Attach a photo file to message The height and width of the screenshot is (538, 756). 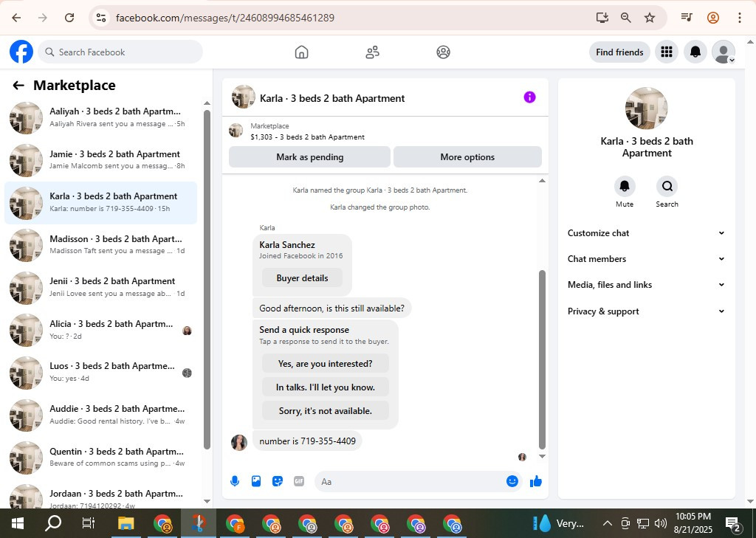pyautogui.click(x=256, y=481)
